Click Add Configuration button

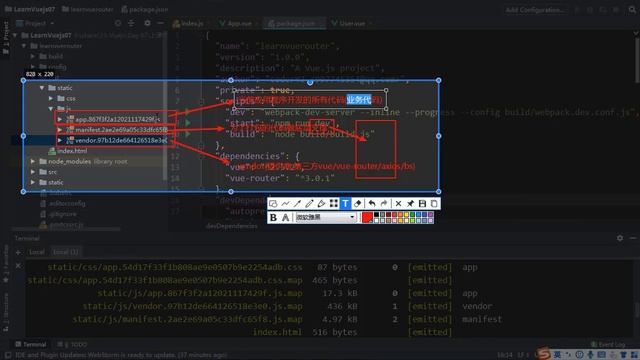[535, 10]
